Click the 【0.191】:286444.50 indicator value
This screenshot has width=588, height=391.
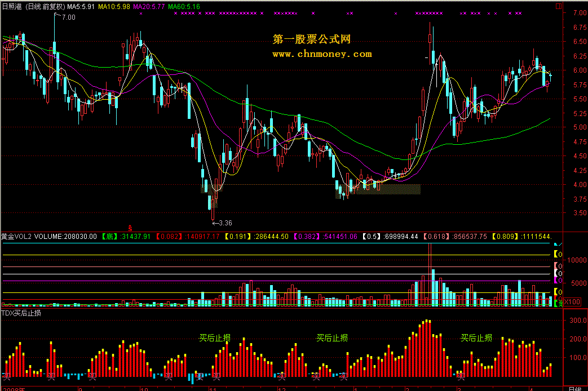[x=257, y=237]
